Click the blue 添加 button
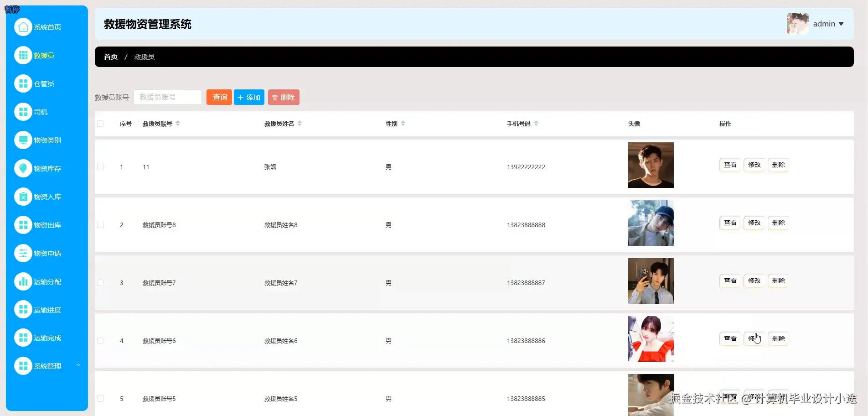The height and width of the screenshot is (416, 868). [249, 97]
